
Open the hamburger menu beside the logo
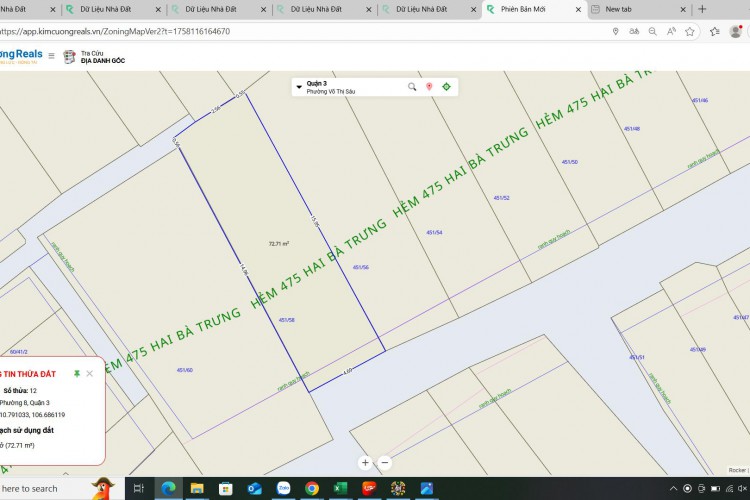[52, 56]
